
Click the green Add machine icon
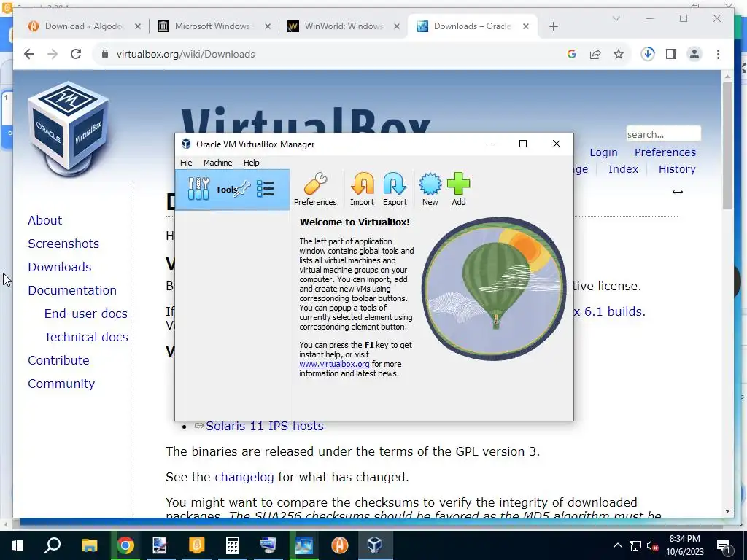[x=459, y=190]
